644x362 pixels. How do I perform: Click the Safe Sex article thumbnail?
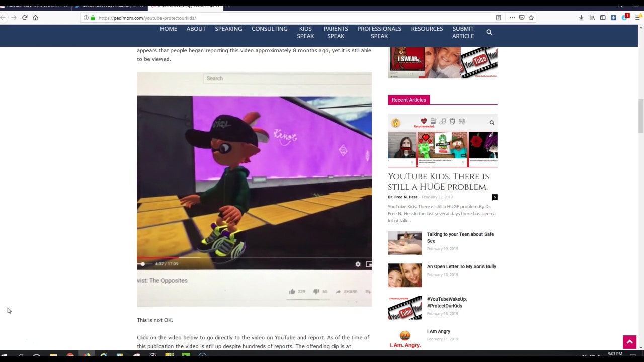coord(405,243)
